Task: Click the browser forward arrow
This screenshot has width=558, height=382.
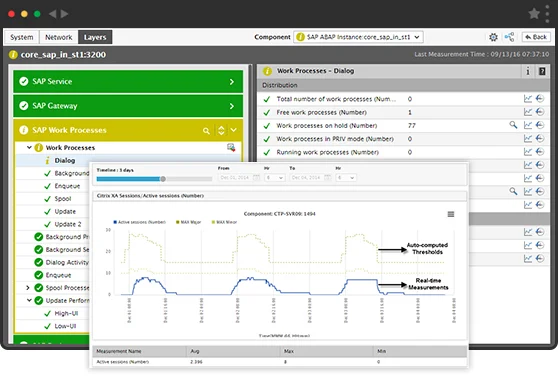Action: [64, 14]
